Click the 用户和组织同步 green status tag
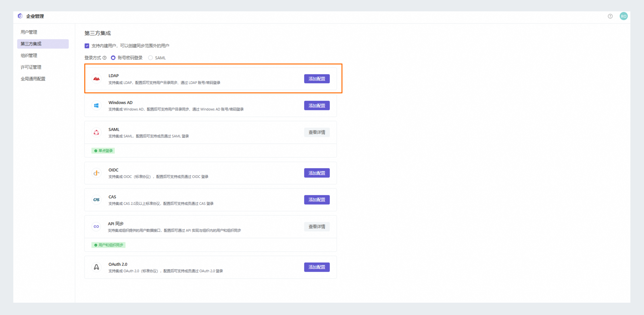This screenshot has width=644, height=315. [x=108, y=245]
